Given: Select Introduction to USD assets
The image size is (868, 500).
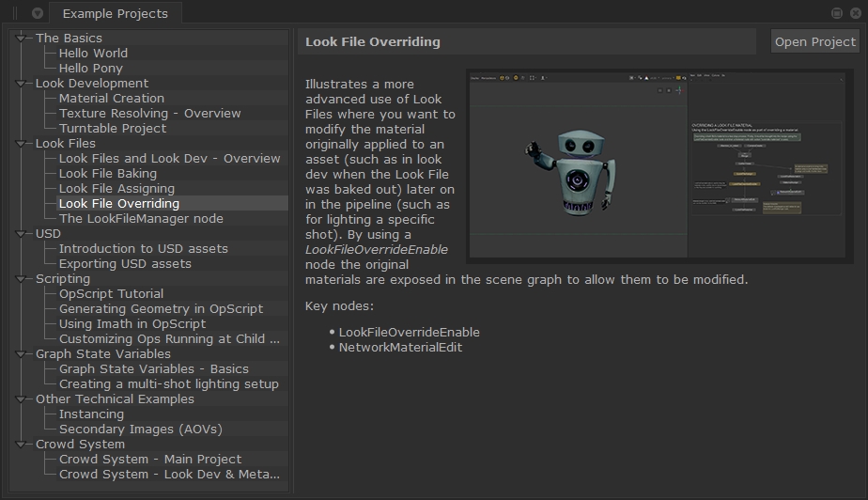Looking at the screenshot, I should tap(143, 249).
